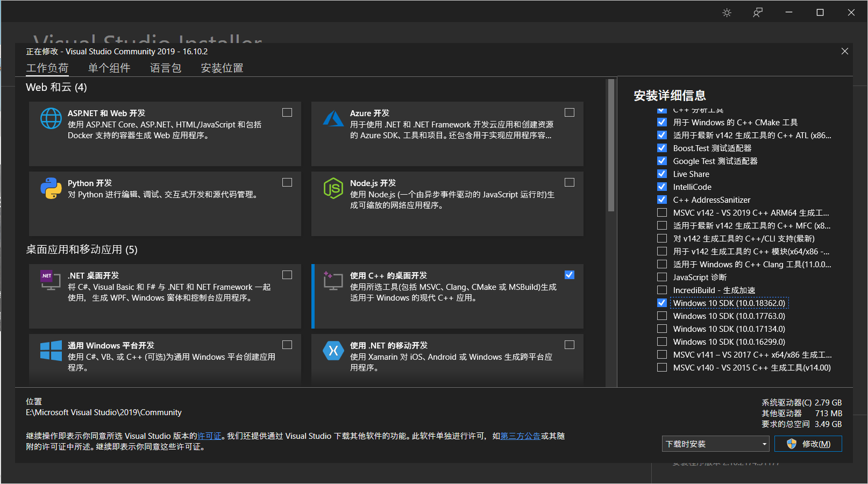This screenshot has height=484, width=868.
Task: Click the 通用 Windows 平台开发 icon
Action: pos(51,351)
